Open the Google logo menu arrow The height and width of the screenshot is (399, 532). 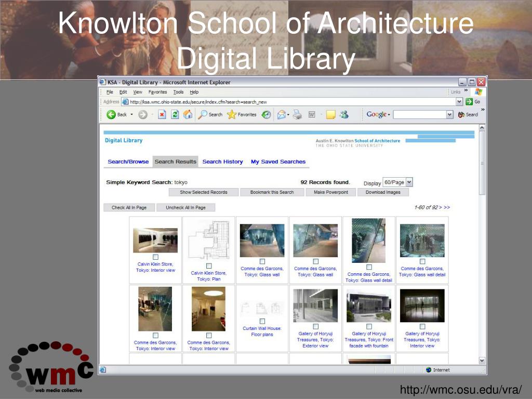coord(389,115)
